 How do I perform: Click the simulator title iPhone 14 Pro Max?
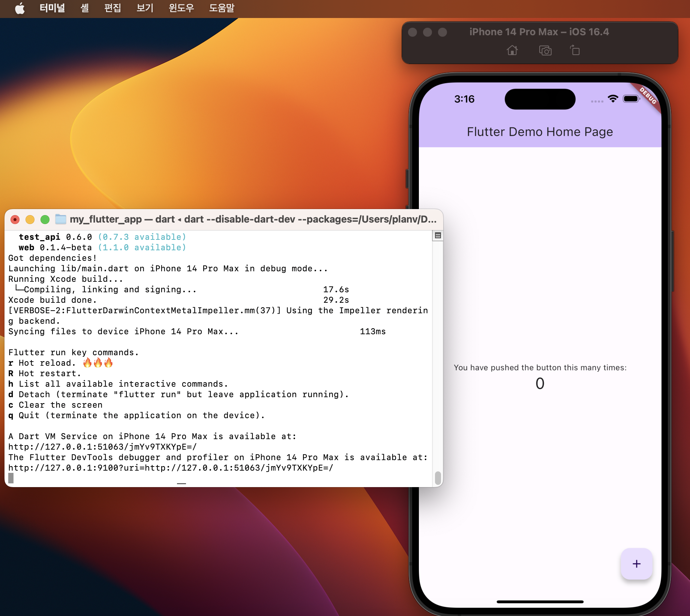pyautogui.click(x=539, y=32)
